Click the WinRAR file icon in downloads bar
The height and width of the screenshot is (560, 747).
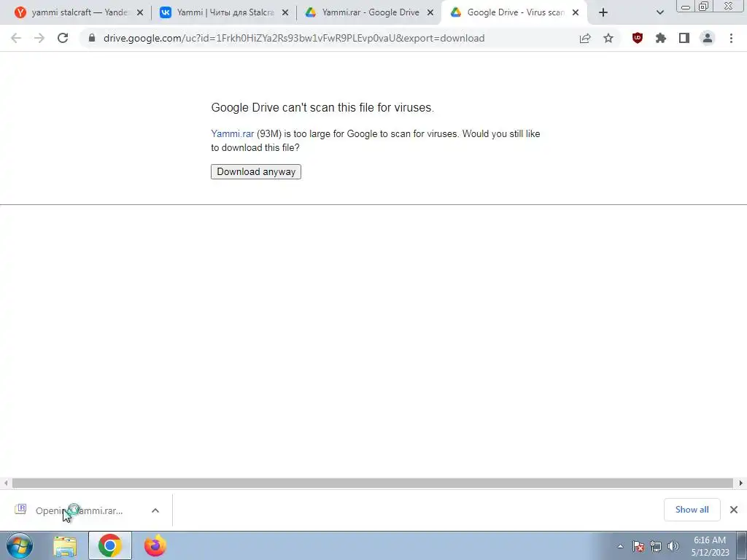click(20, 509)
